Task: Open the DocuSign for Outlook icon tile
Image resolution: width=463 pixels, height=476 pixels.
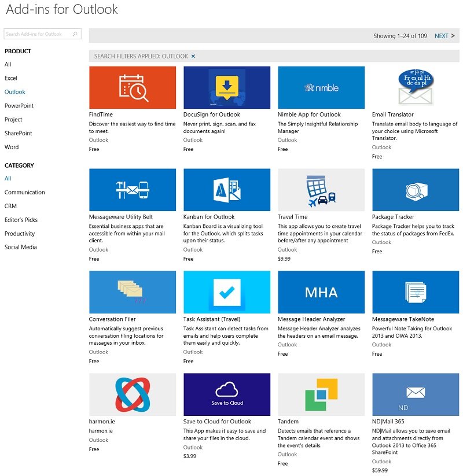Action: (227, 87)
